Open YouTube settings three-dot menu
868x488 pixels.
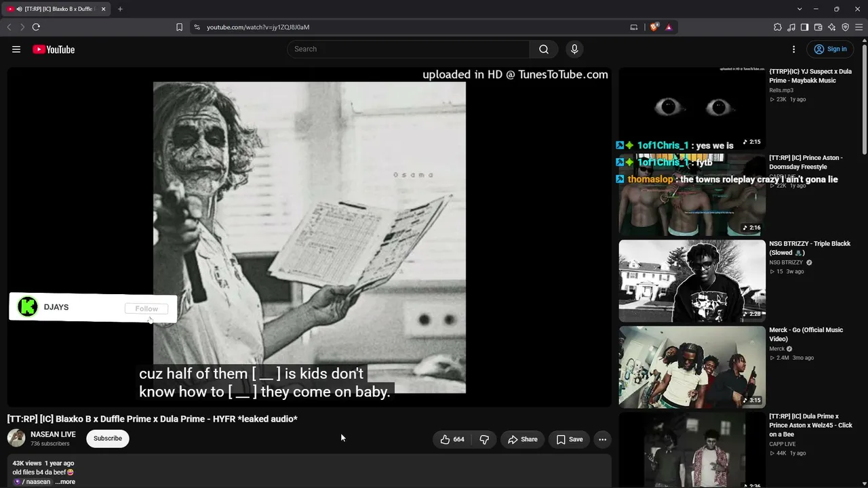coord(793,49)
